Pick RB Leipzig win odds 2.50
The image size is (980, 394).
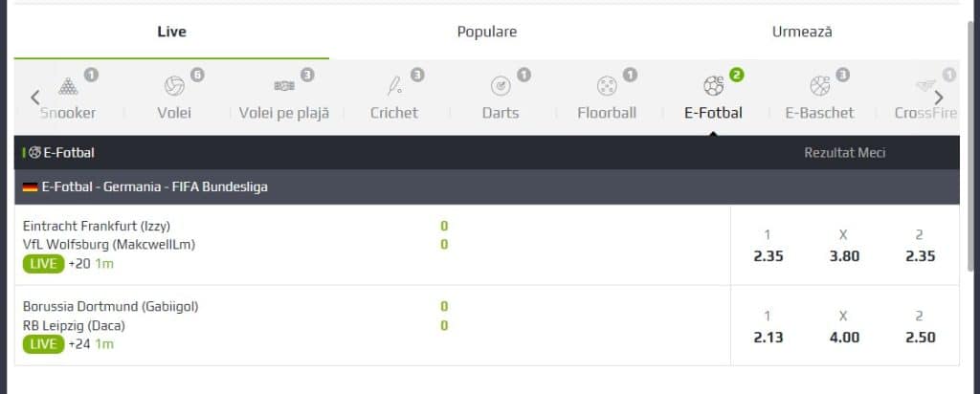coord(920,327)
